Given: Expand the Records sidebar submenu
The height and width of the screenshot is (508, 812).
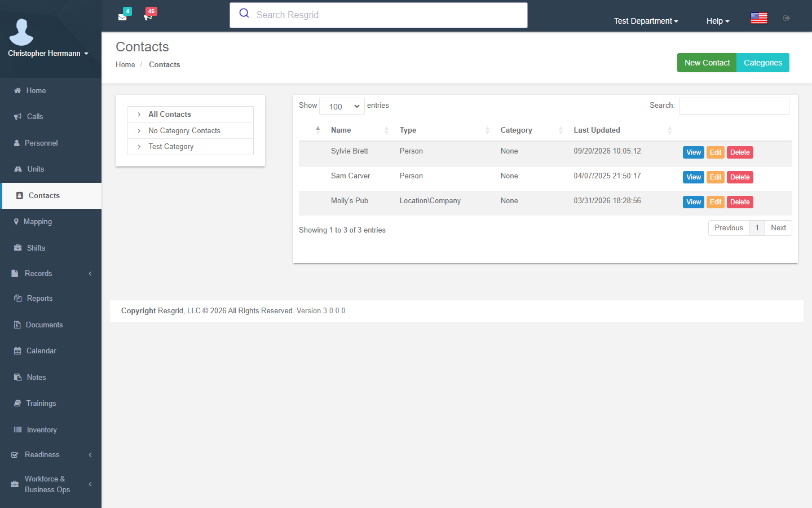Looking at the screenshot, I should (51, 274).
